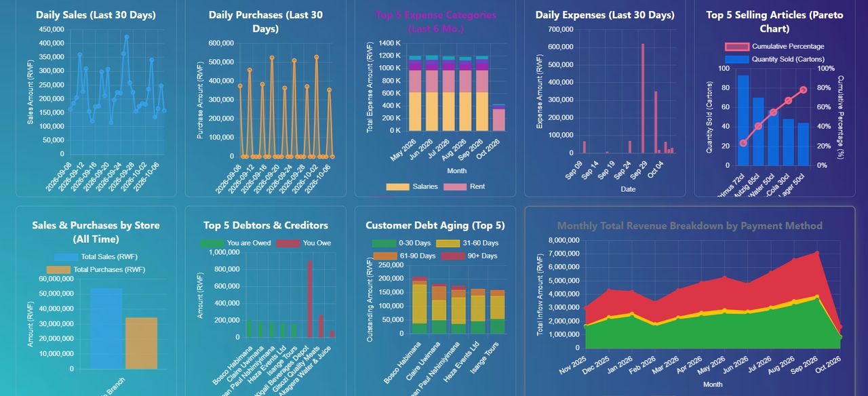The width and height of the screenshot is (868, 396).
Task: Toggle the Quantity Sold (Cartons) legend item
Action: coord(774,59)
